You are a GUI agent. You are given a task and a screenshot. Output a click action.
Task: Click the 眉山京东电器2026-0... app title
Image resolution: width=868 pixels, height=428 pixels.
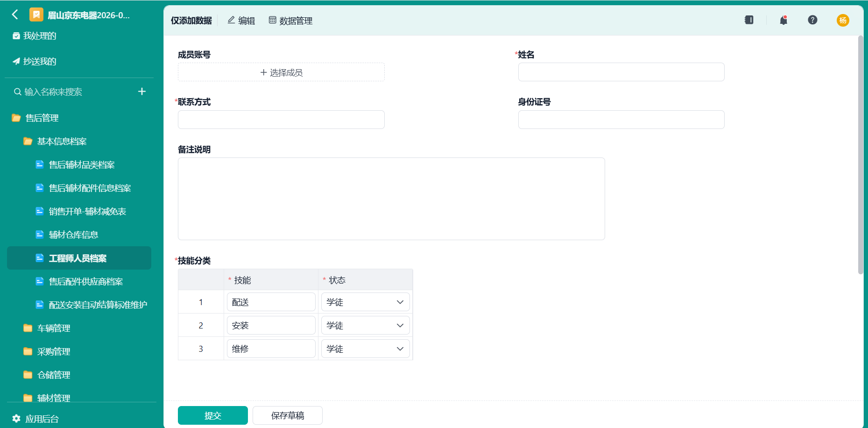pyautogui.click(x=89, y=15)
